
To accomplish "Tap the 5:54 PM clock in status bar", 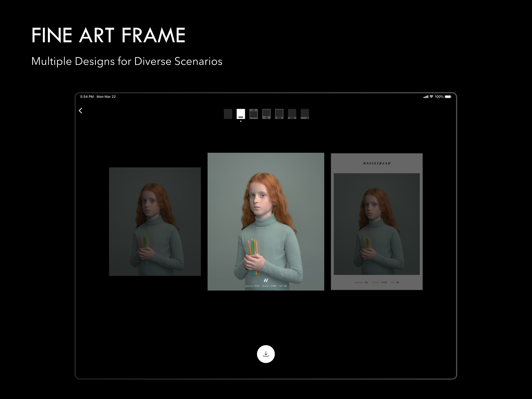I will click(87, 96).
